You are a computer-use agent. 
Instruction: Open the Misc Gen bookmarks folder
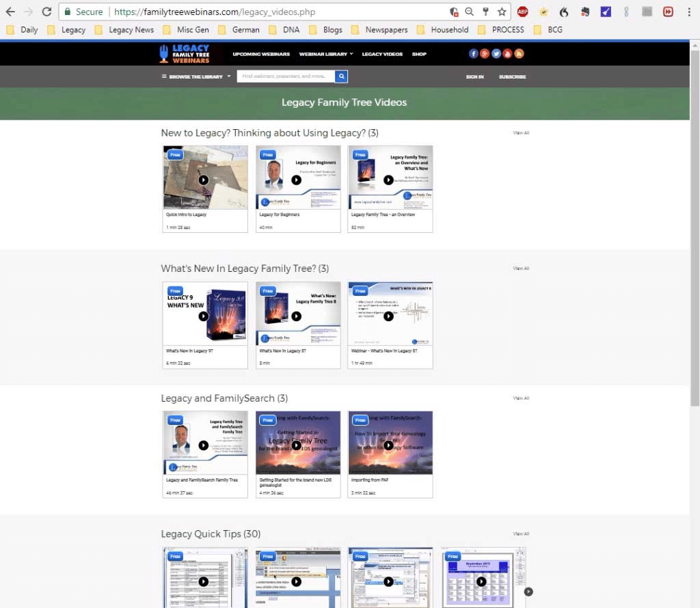pyautogui.click(x=186, y=30)
